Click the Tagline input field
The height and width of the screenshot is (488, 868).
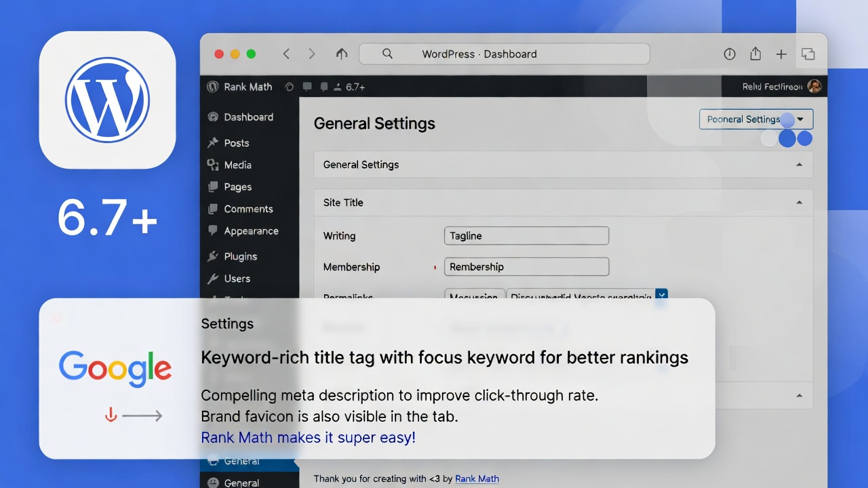point(526,236)
